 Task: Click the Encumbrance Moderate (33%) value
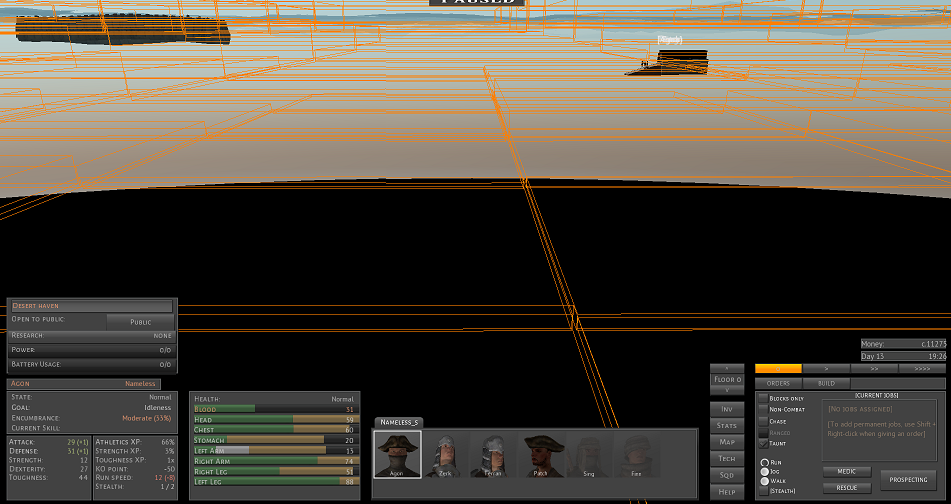pos(147,418)
